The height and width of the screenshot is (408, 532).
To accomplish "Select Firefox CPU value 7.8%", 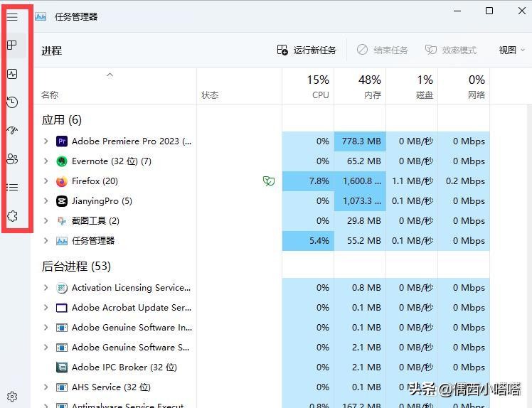I will pyautogui.click(x=319, y=181).
